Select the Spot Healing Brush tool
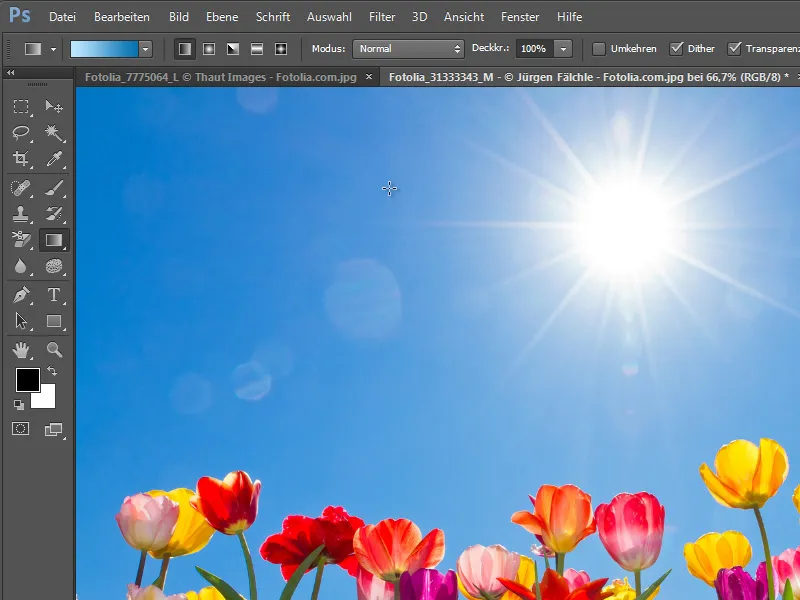This screenshot has height=600, width=800. tap(21, 188)
